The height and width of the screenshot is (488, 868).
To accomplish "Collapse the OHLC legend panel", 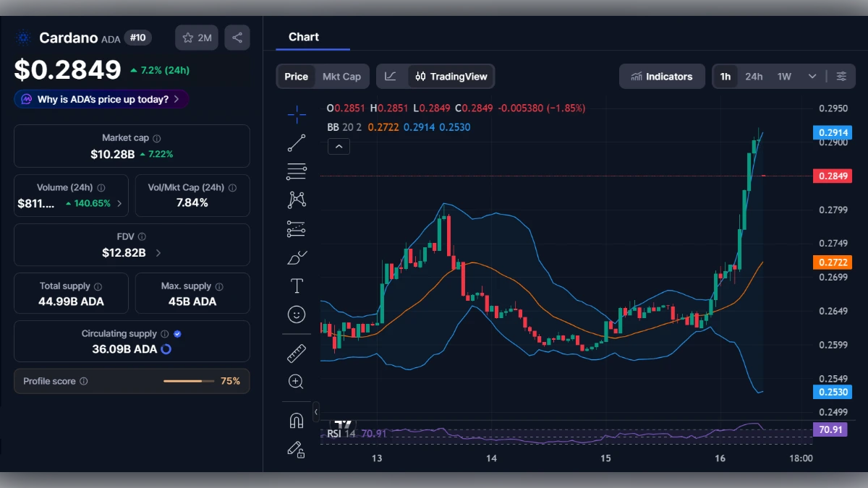I will tap(339, 146).
